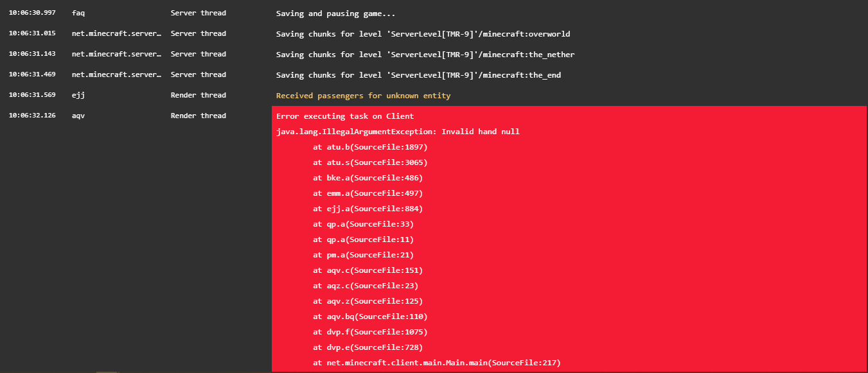Screen dimensions: 868x373
Task: Click timestamp 10:06:31.569
Action: pos(32,95)
